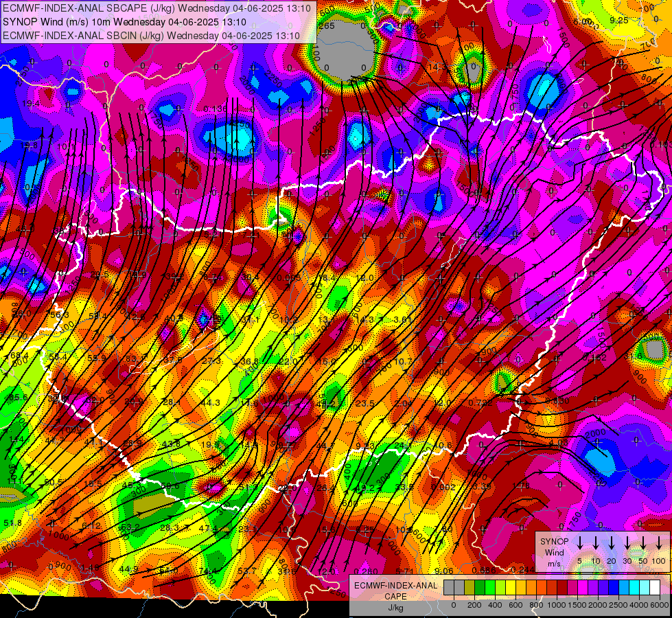The width and height of the screenshot is (672, 618).
Task: Pick the royal blue swatch left of 2500
Action: tap(614, 588)
